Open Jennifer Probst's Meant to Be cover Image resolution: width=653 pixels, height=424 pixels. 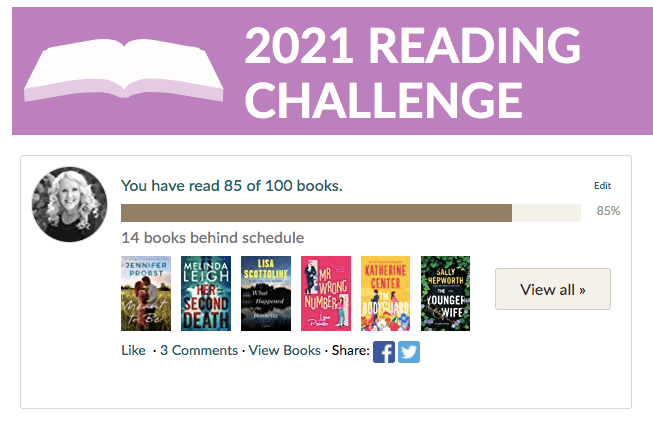point(146,293)
